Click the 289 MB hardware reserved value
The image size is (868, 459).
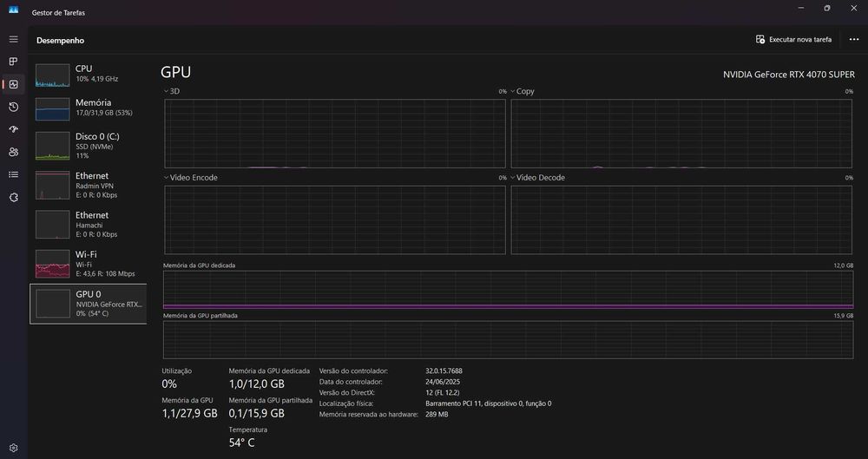437,414
